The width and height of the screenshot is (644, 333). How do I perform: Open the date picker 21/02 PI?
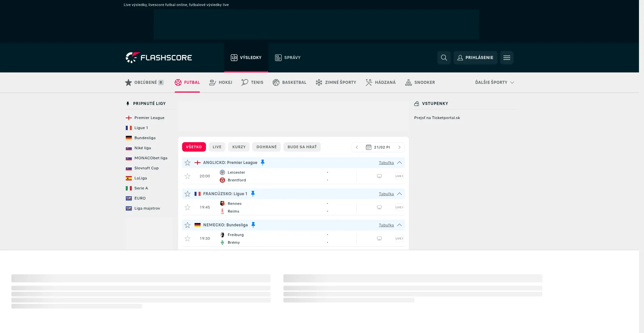coord(378,147)
